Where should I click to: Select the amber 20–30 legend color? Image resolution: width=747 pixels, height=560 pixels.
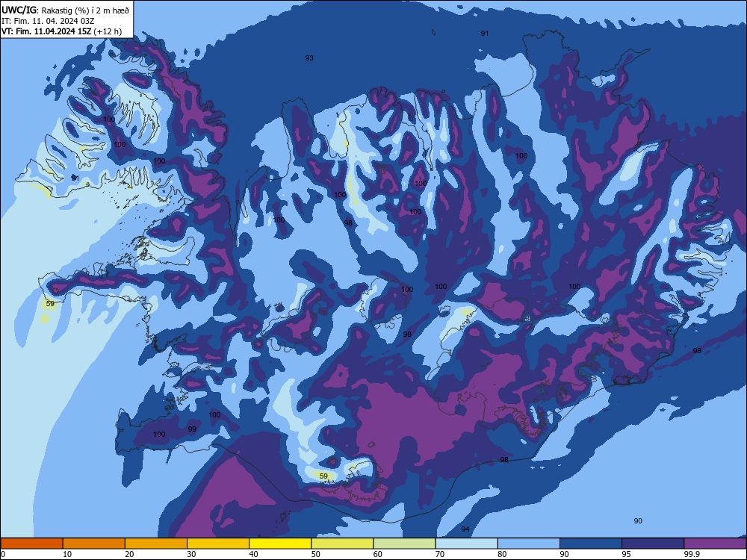(156, 544)
